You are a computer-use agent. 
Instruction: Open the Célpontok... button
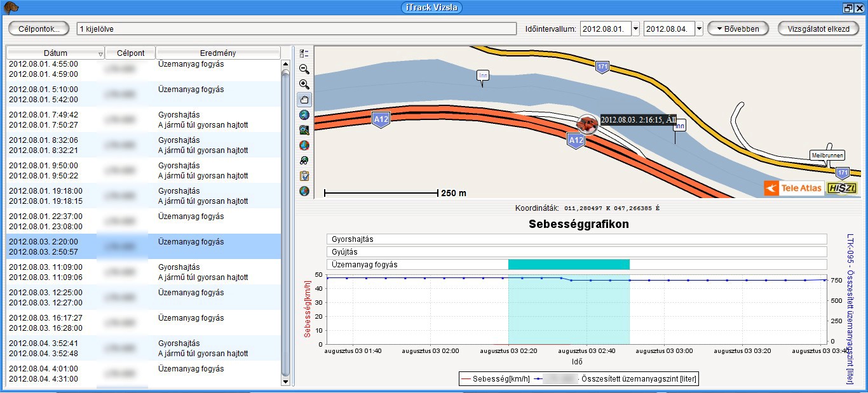(39, 29)
